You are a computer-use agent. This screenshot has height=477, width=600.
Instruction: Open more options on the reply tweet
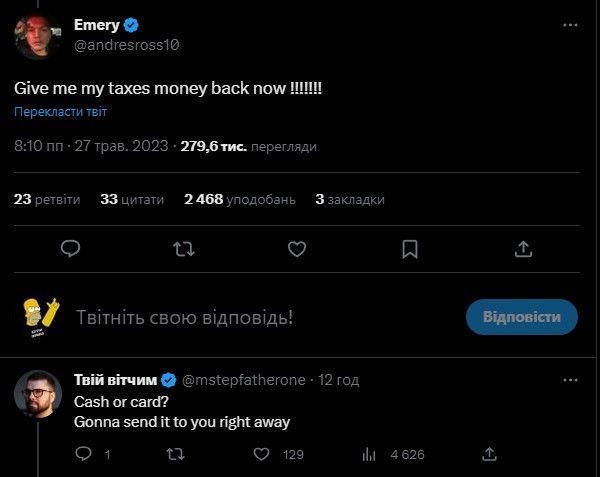point(570,380)
